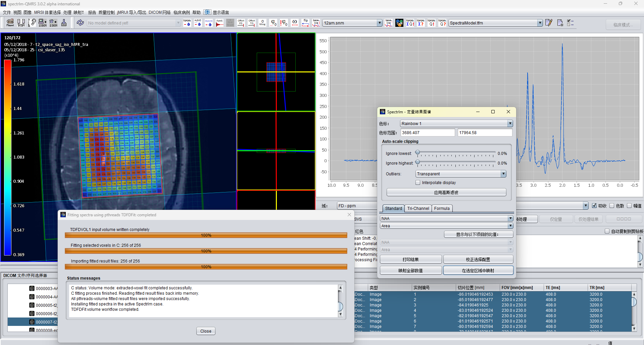
Task: Click Close in fitting progress dialog
Action: [206, 331]
